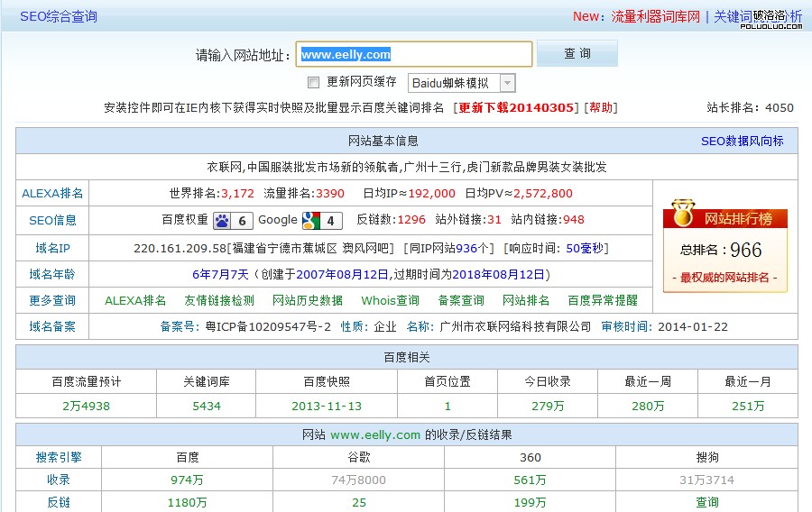The width and height of the screenshot is (812, 512).
Task: Click the 查询 search button
Action: tap(577, 54)
